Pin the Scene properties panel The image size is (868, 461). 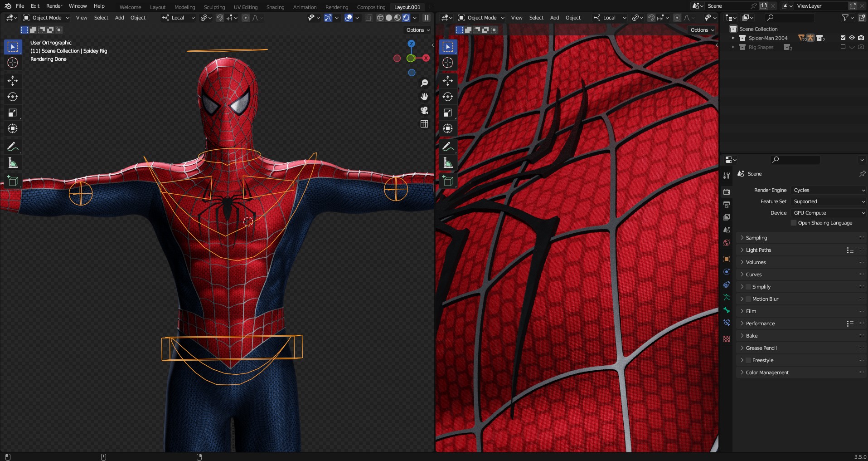pyautogui.click(x=862, y=174)
